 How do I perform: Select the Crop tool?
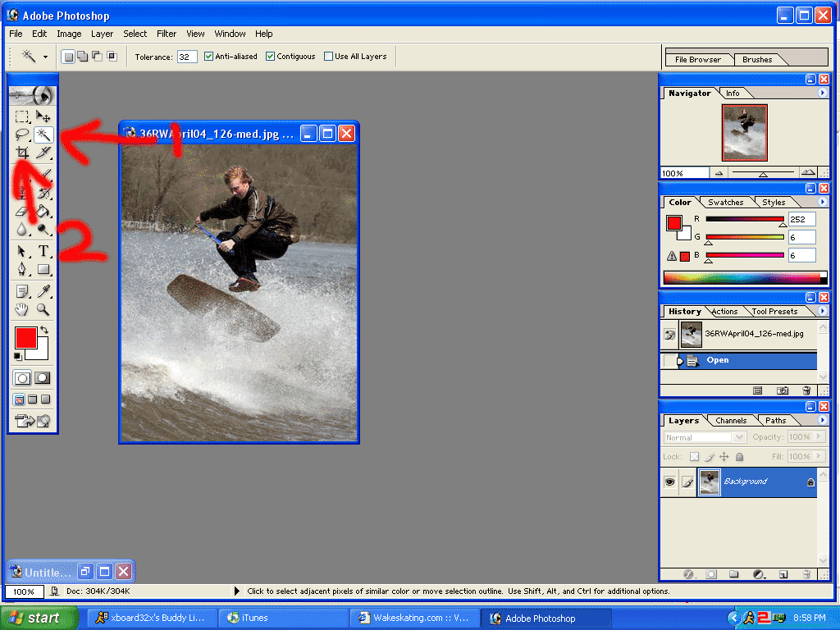point(23,153)
